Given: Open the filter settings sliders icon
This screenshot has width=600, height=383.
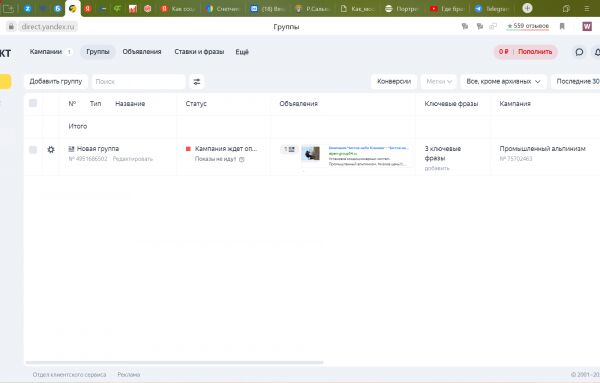Looking at the screenshot, I should (x=197, y=81).
